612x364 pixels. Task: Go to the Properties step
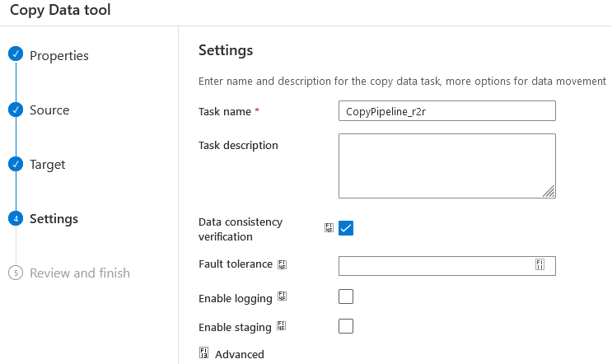click(59, 55)
